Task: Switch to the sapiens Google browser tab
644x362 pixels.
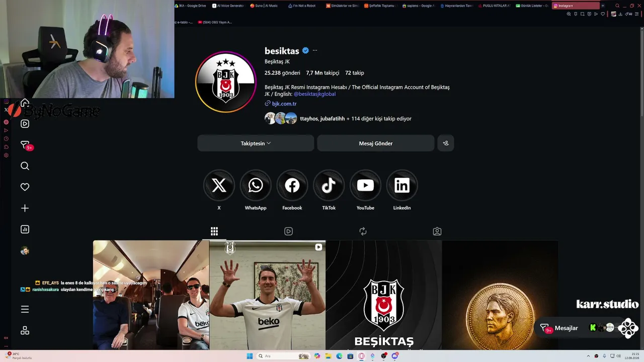Action: point(420,6)
